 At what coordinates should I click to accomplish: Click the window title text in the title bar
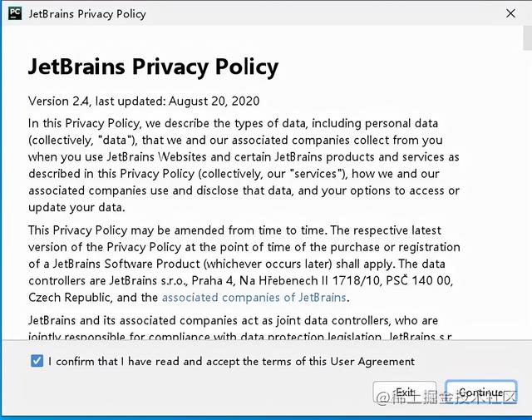click(x=87, y=13)
